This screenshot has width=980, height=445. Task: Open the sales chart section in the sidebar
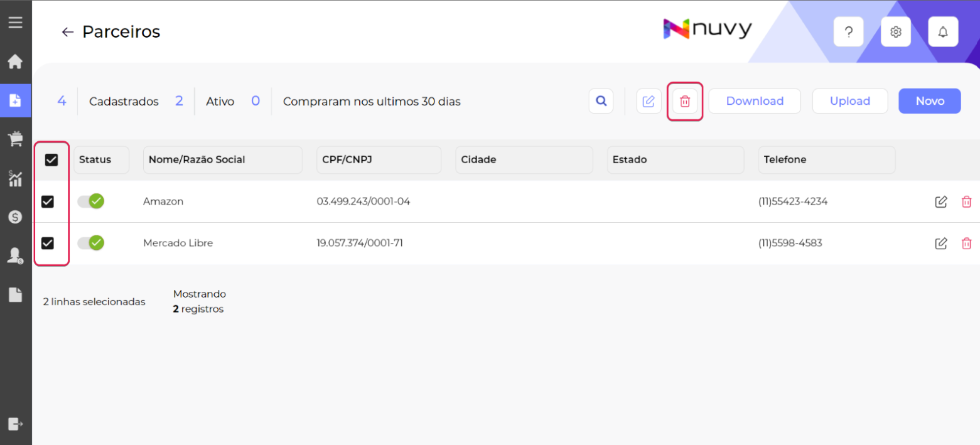click(15, 179)
